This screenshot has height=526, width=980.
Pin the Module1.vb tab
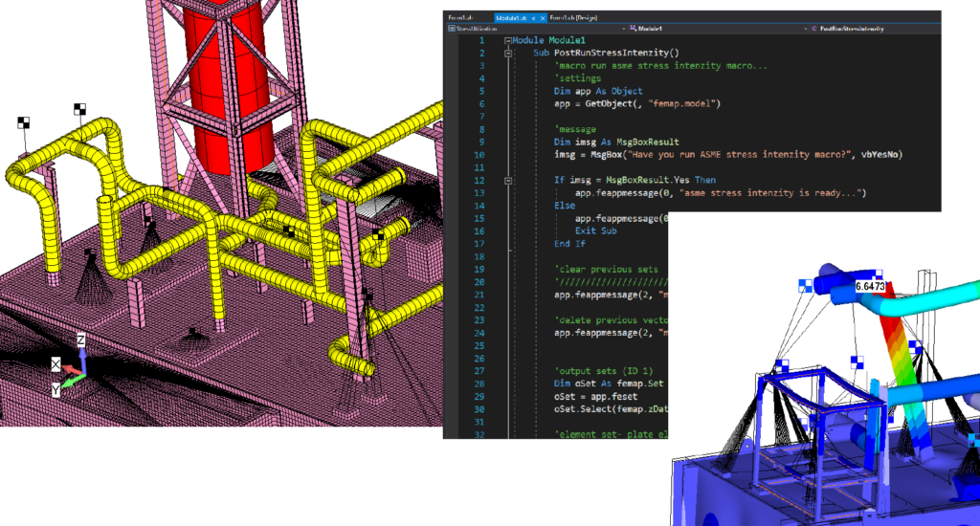click(x=533, y=18)
